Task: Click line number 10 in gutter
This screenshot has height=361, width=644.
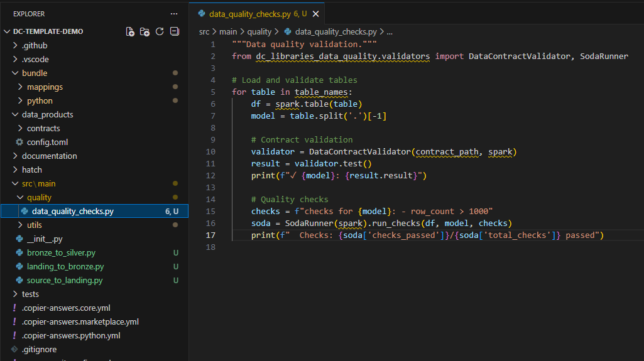Action: pos(210,152)
